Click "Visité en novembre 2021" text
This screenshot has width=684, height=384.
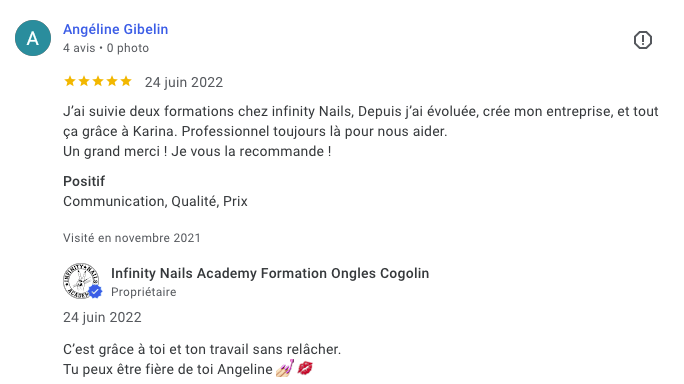point(132,238)
